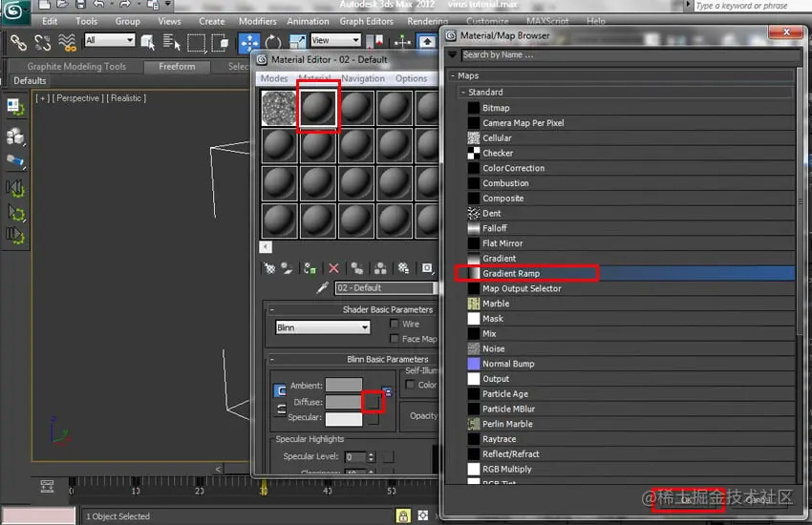Toggle the Self-Illumination Color checkbox
This screenshot has width=812, height=525.
click(410, 385)
